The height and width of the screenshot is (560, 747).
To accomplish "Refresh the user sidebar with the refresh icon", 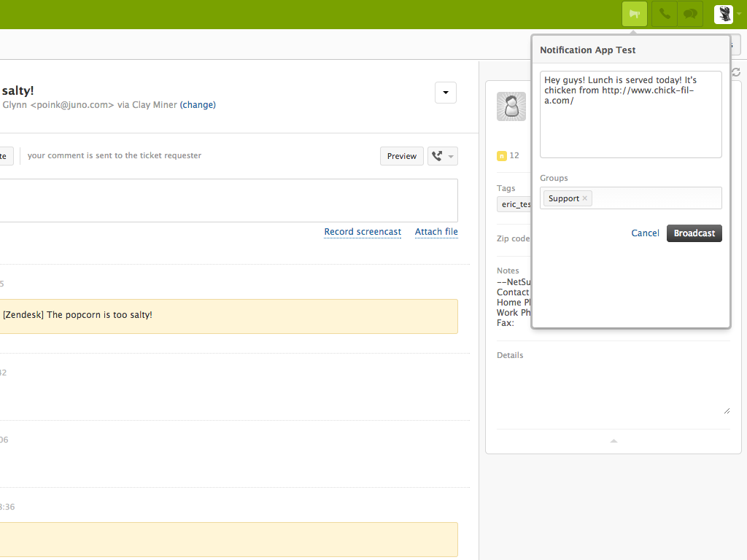I will point(735,72).
